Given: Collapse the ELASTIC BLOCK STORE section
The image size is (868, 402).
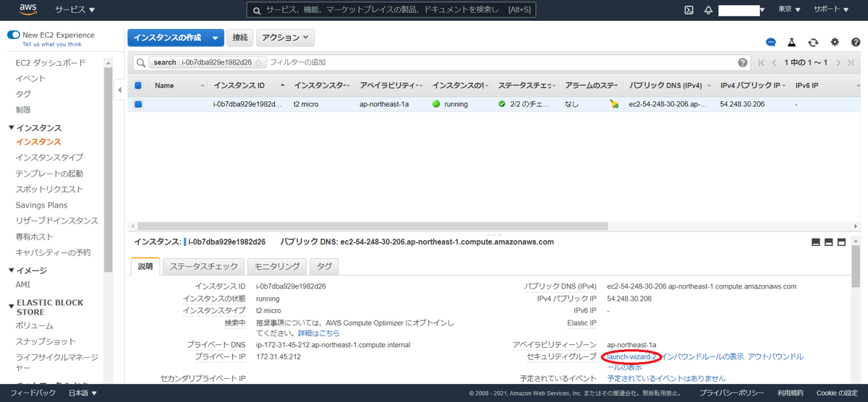Looking at the screenshot, I should [x=12, y=307].
